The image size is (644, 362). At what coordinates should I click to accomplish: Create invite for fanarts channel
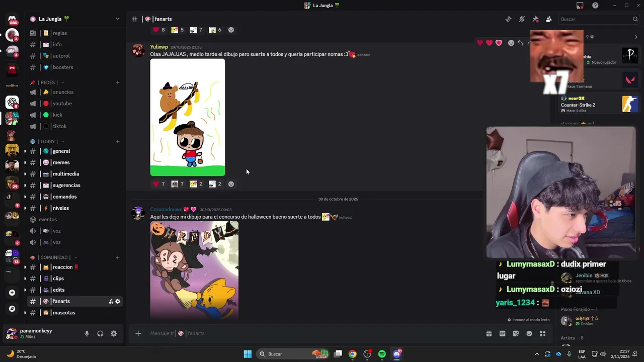pos(111,302)
